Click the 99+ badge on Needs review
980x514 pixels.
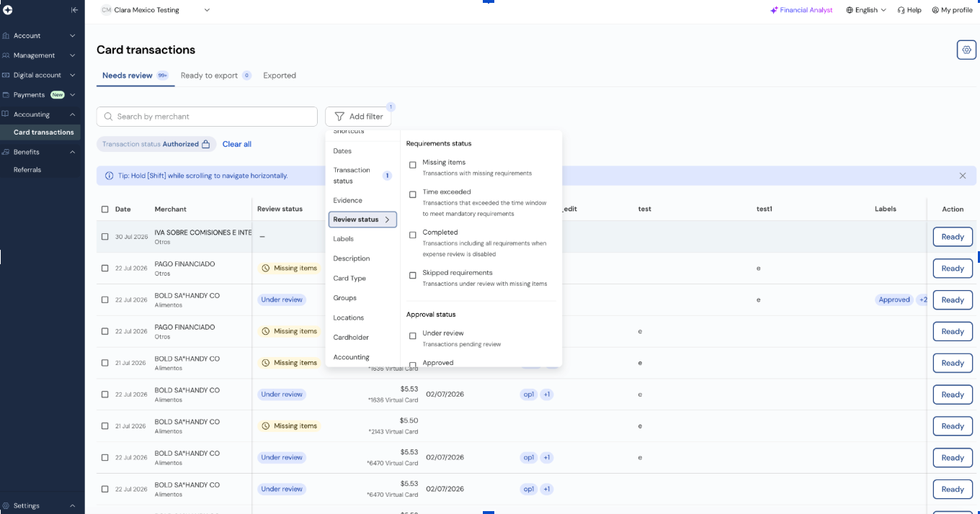click(x=163, y=75)
